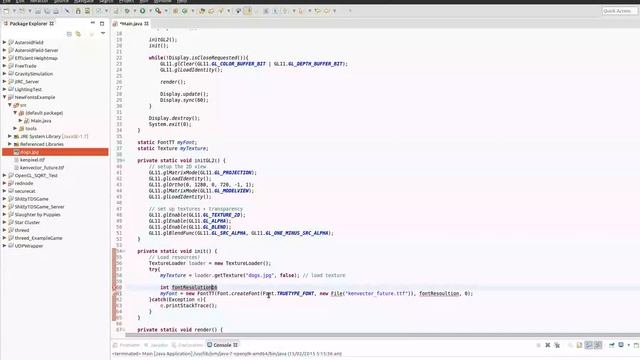Screen dimensions: 640x360
Task: Close the Main.java editor tab
Action: coord(146,24)
